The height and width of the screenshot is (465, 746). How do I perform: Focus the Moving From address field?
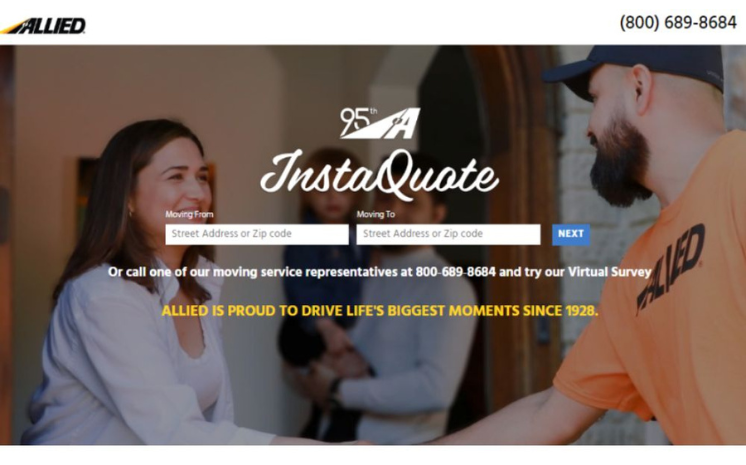click(257, 234)
